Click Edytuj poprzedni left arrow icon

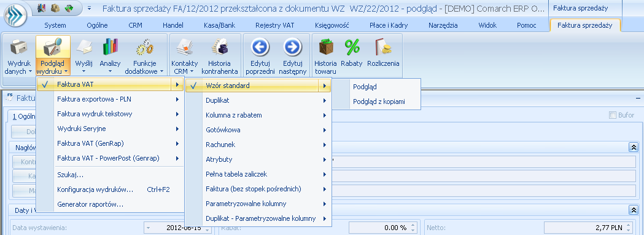[x=260, y=47]
